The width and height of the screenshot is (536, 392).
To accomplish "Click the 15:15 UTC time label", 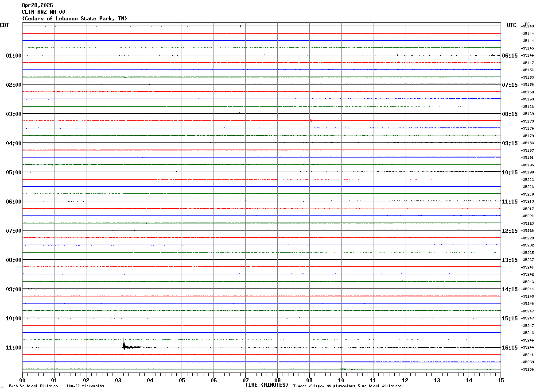I will click(510, 319).
